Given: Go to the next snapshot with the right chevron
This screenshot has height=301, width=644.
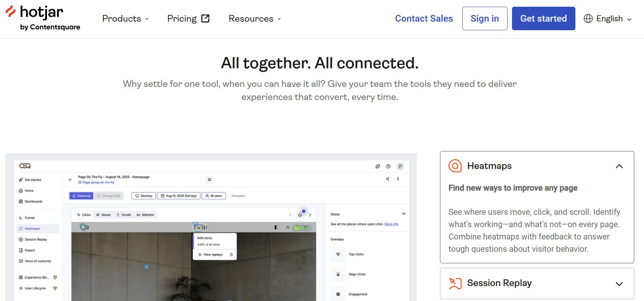Looking at the screenshot, I should (310, 215).
